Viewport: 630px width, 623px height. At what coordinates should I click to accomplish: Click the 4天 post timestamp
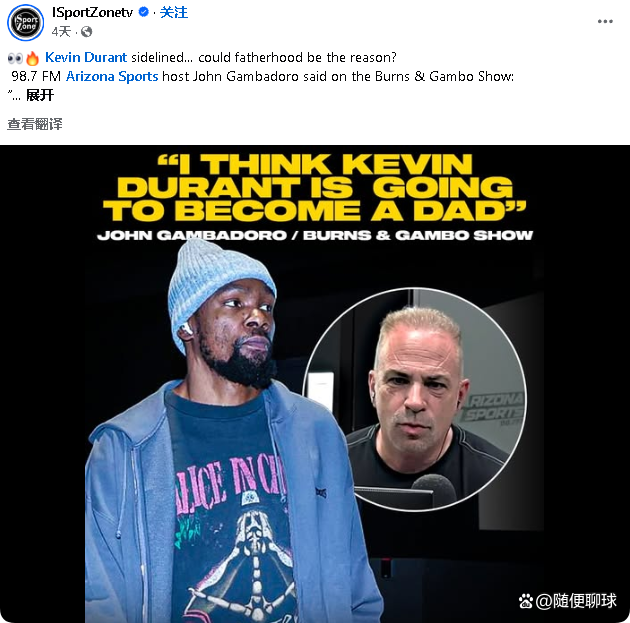pyautogui.click(x=61, y=31)
